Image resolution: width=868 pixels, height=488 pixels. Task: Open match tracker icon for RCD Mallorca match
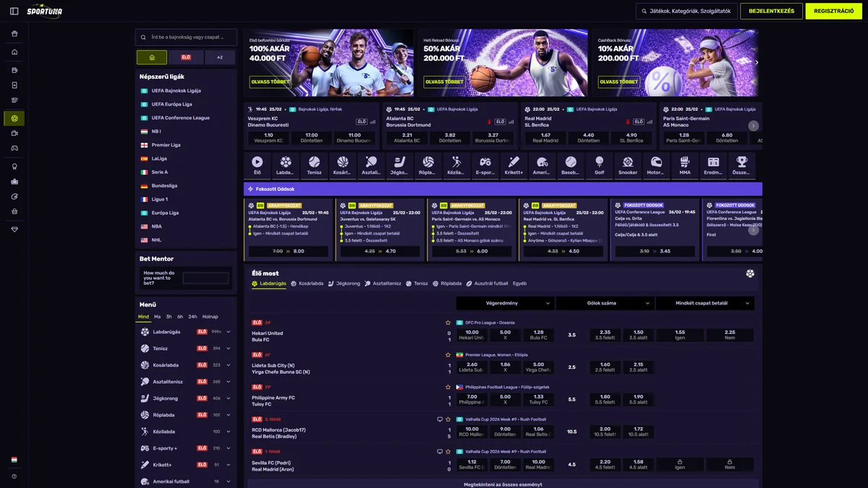(x=440, y=419)
